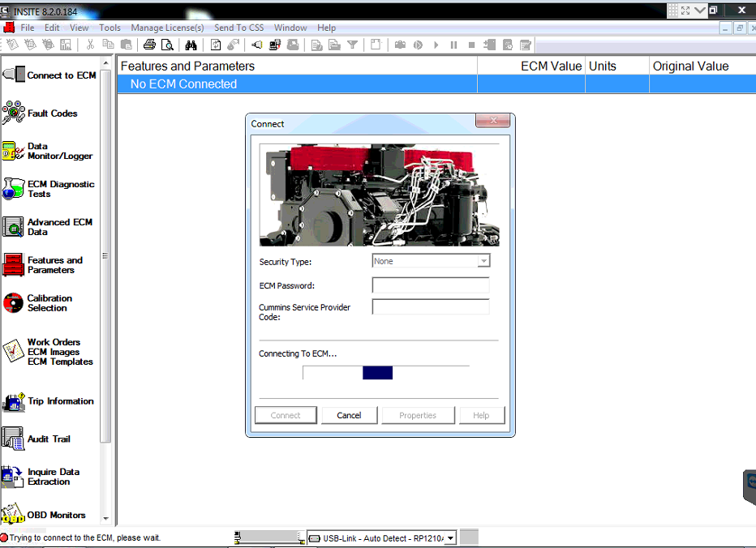Click the Features and Parameters column header
The width and height of the screenshot is (756, 548).
pos(297,66)
